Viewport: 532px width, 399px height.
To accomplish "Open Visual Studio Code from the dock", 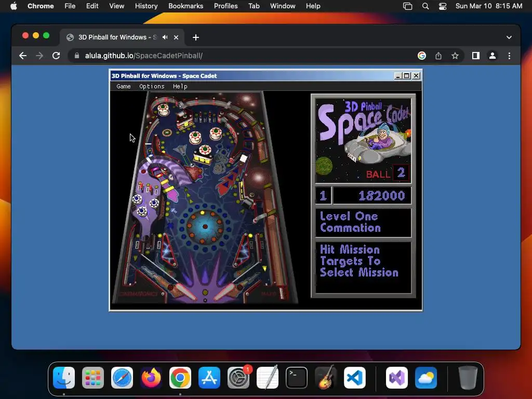I will pyautogui.click(x=354, y=378).
